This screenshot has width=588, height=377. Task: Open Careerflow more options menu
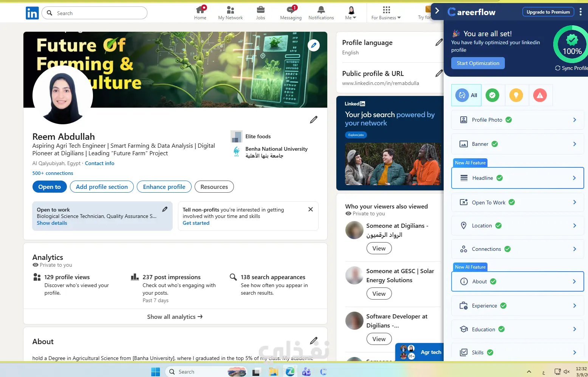(x=581, y=12)
